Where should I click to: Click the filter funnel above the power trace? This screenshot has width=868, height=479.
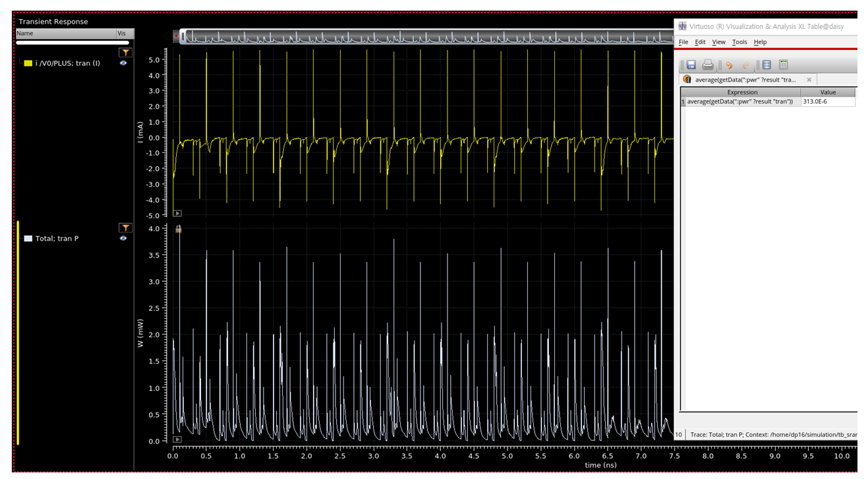tap(125, 228)
